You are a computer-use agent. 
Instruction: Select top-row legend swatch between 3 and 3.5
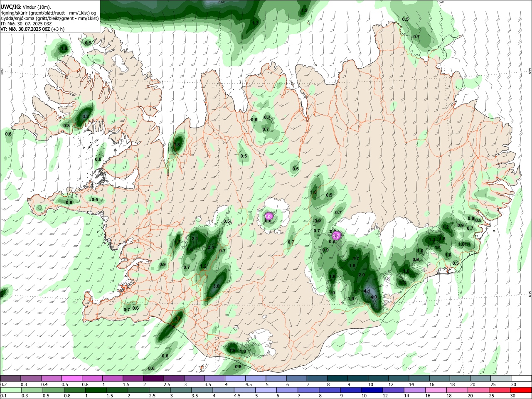tap(194, 379)
